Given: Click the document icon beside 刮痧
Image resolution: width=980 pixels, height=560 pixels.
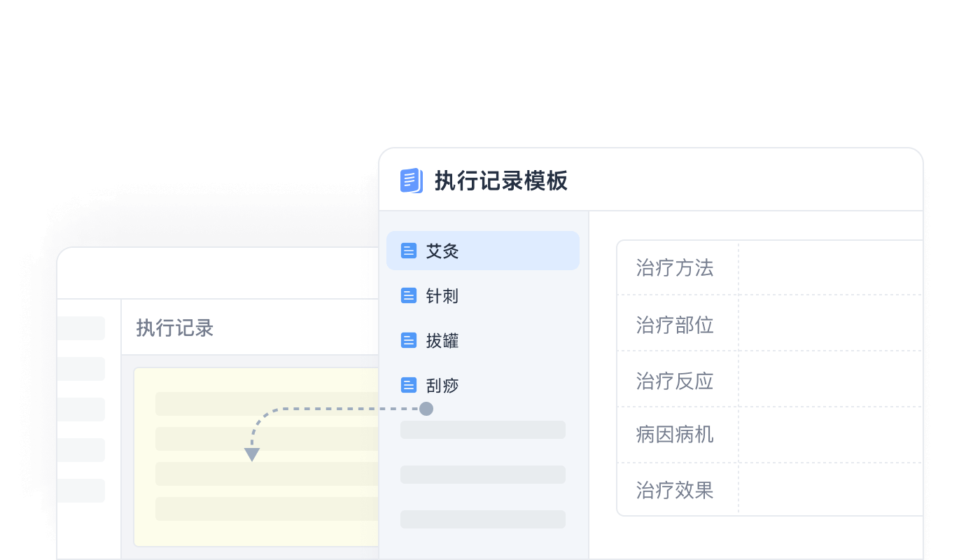Looking at the screenshot, I should (x=409, y=385).
